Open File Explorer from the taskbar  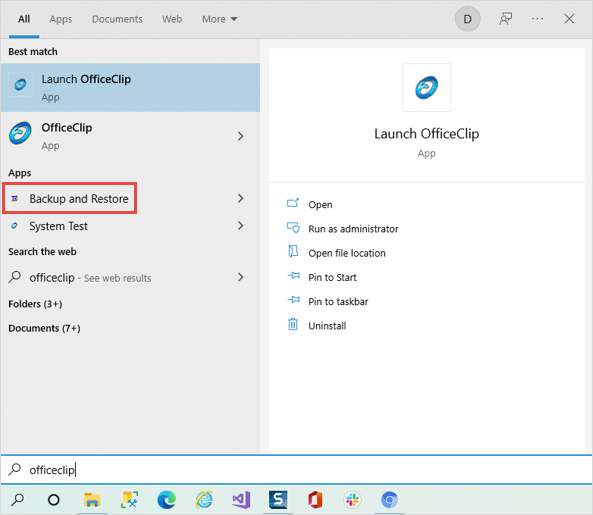point(92,500)
